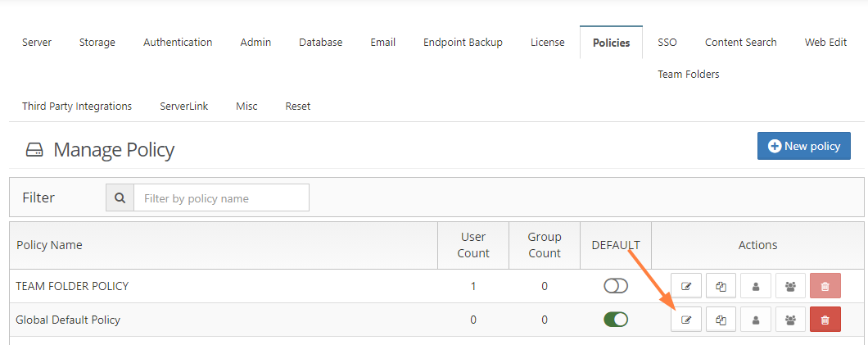This screenshot has height=345, width=868.
Task: Delete the Global Default Policy
Action: pyautogui.click(x=825, y=320)
